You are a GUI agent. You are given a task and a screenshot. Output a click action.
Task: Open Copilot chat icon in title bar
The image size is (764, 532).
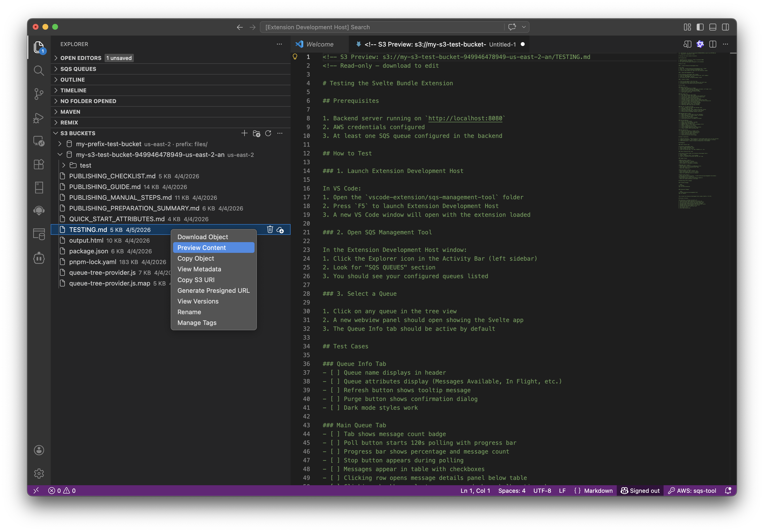[x=512, y=27]
